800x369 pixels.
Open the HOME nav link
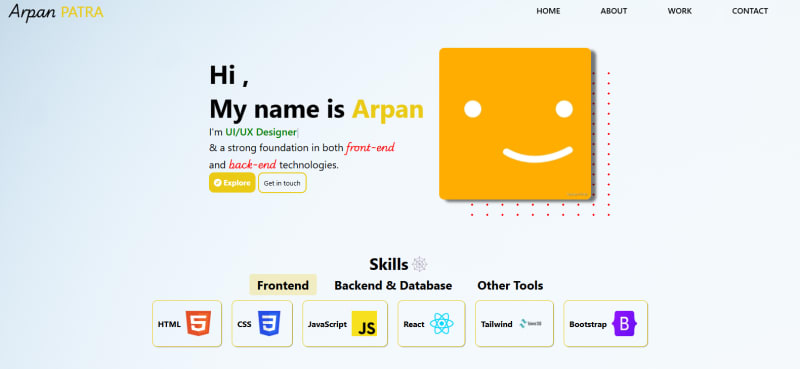pos(548,11)
